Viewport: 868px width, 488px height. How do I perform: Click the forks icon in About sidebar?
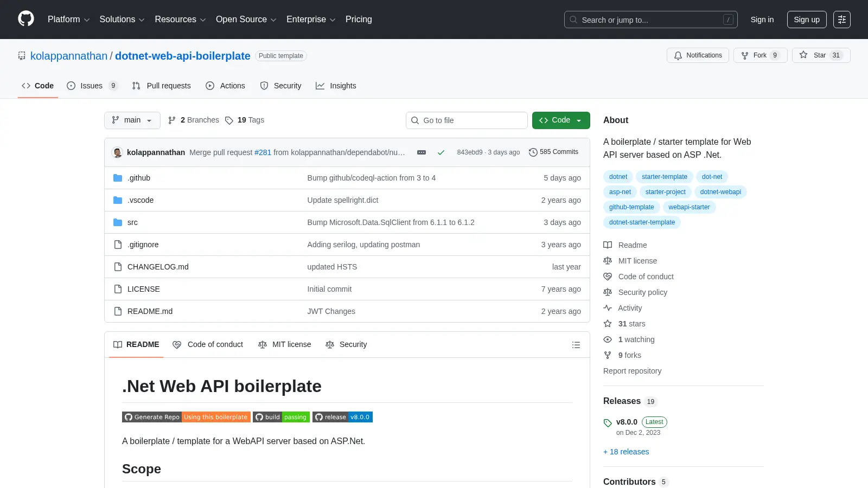[608, 355]
